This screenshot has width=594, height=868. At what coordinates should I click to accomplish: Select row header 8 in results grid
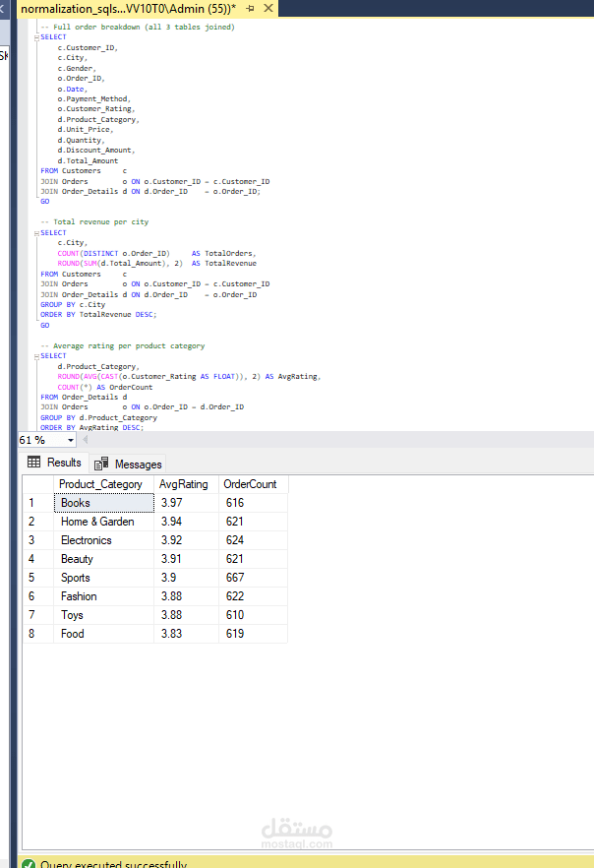click(37, 634)
